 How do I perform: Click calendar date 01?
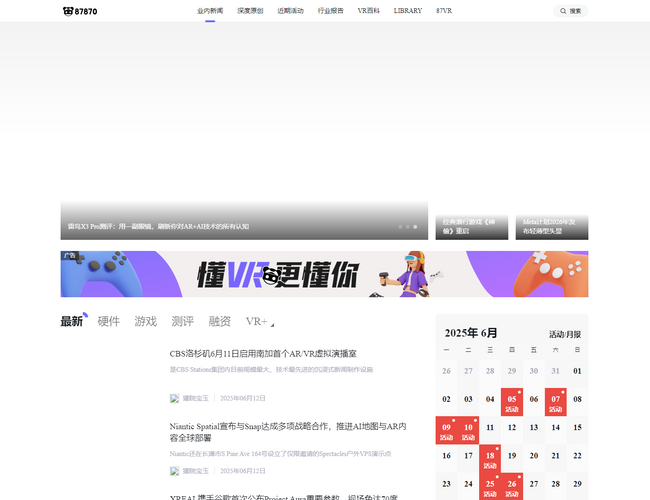[x=577, y=371]
